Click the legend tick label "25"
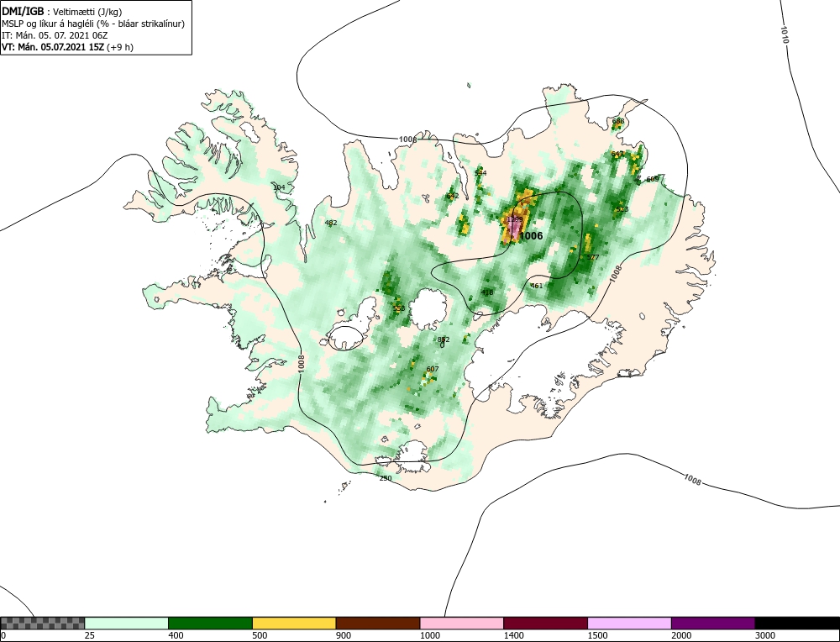The image size is (840, 642). [90, 635]
